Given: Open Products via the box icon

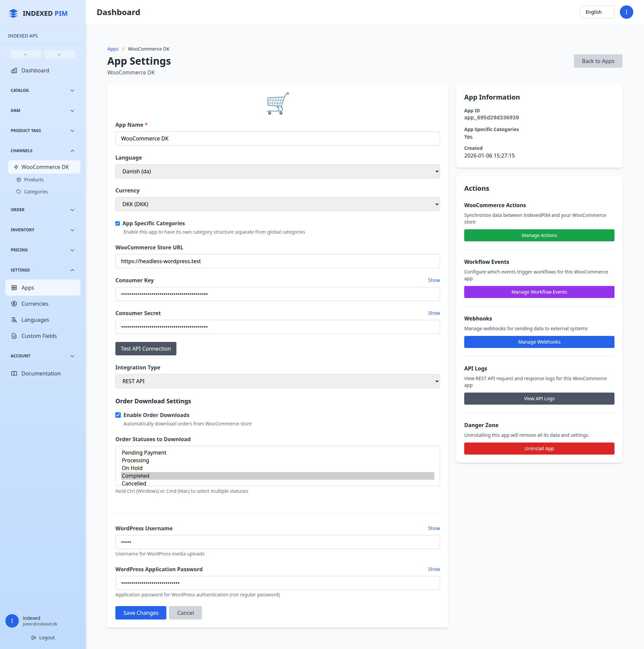Looking at the screenshot, I should point(19,179).
